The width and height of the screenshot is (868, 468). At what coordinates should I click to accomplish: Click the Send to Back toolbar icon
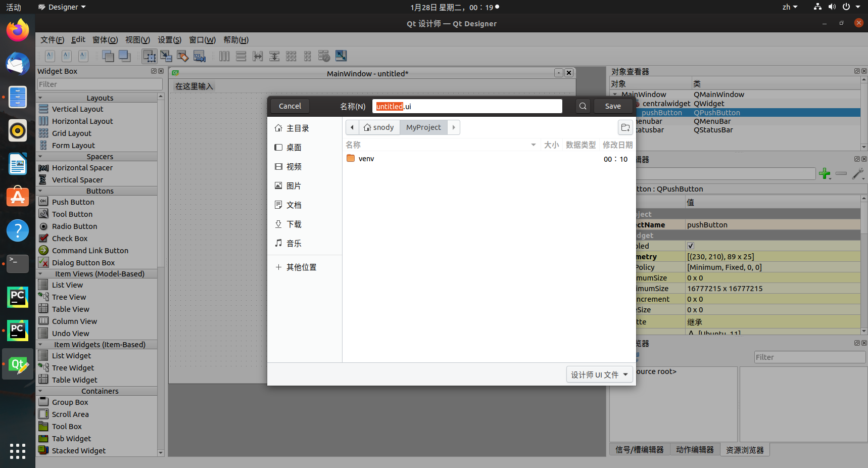(108, 56)
